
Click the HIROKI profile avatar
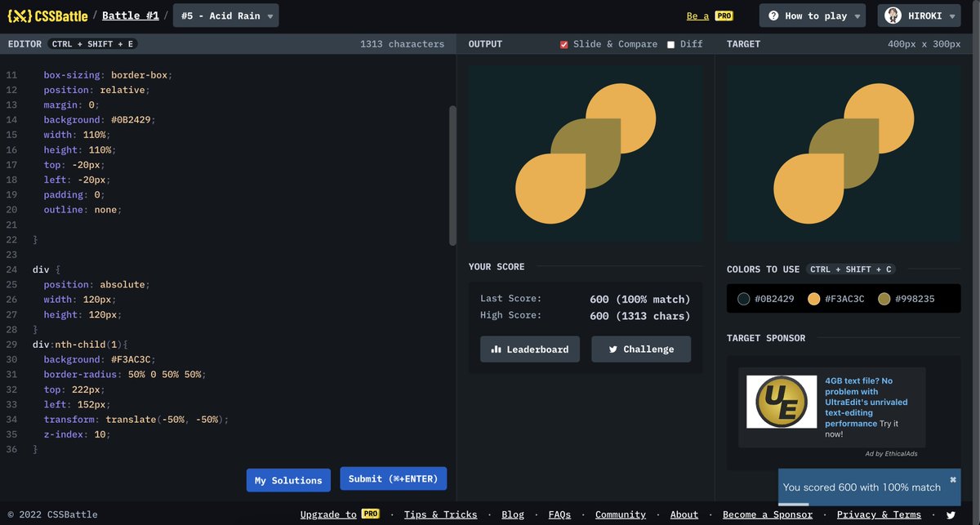(893, 16)
